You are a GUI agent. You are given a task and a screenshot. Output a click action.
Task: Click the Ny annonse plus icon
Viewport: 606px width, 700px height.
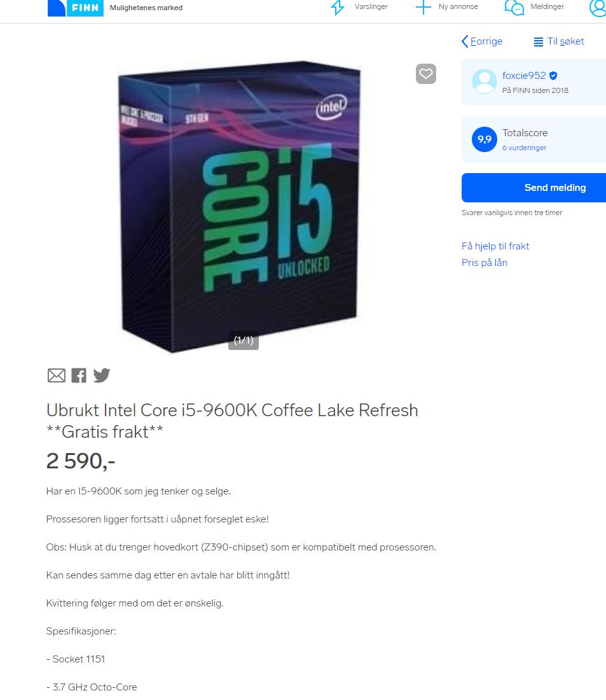[423, 7]
